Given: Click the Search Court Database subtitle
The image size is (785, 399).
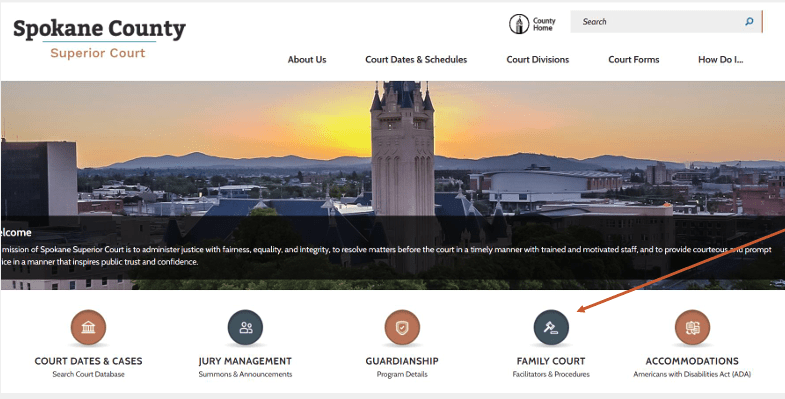Looking at the screenshot, I should [88, 374].
